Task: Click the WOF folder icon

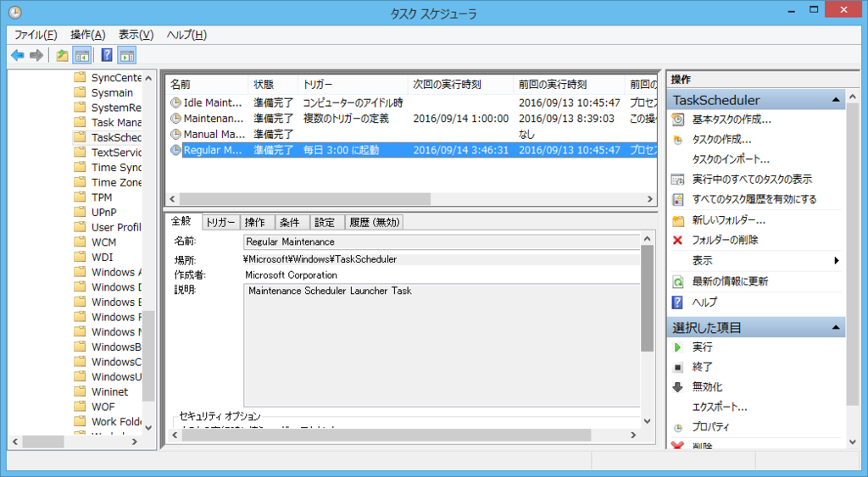Action: [81, 406]
